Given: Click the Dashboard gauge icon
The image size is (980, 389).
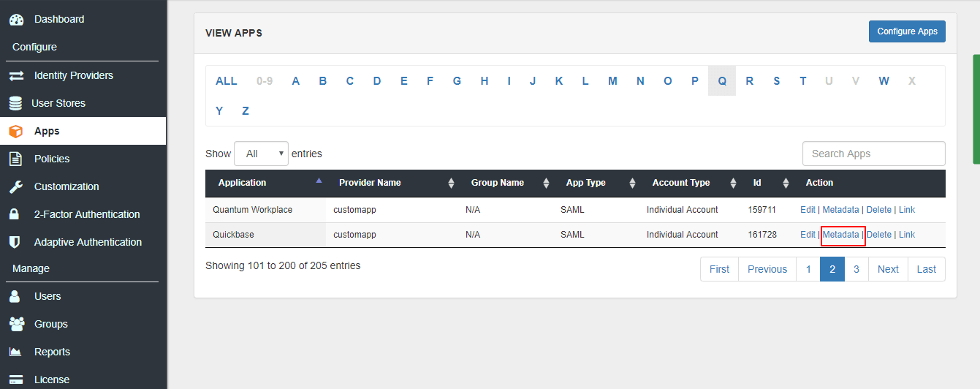Looking at the screenshot, I should coord(16,20).
